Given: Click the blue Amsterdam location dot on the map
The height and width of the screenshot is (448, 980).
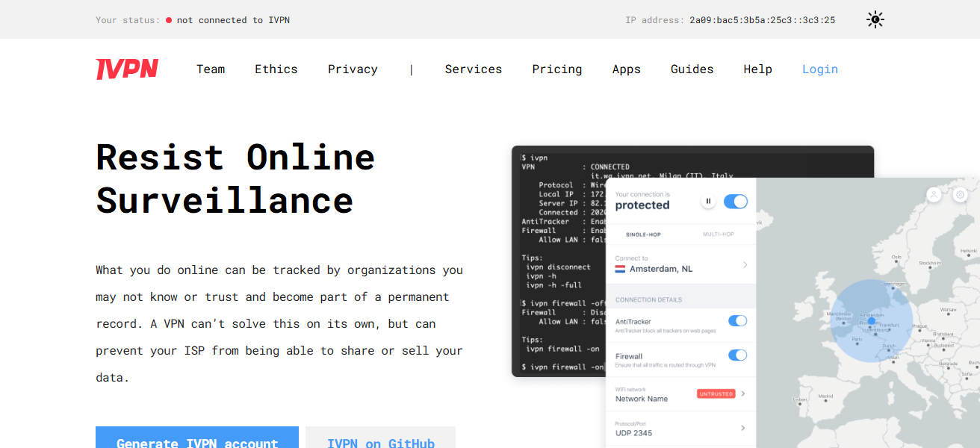Looking at the screenshot, I should (871, 321).
